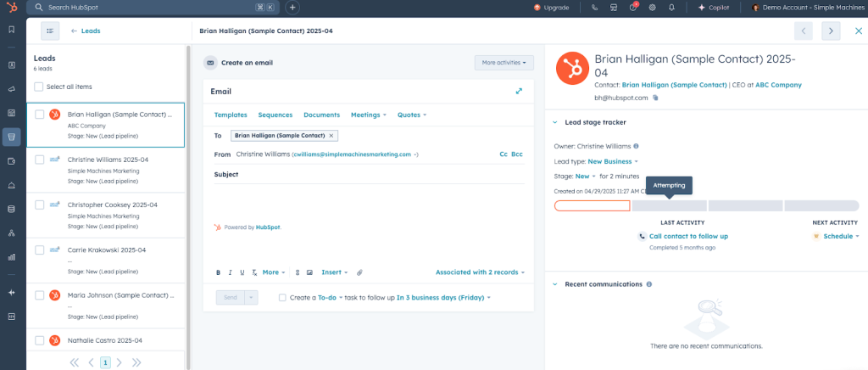This screenshot has width=868, height=370.
Task: Open the Associated with 2 records dropdown
Action: point(480,272)
